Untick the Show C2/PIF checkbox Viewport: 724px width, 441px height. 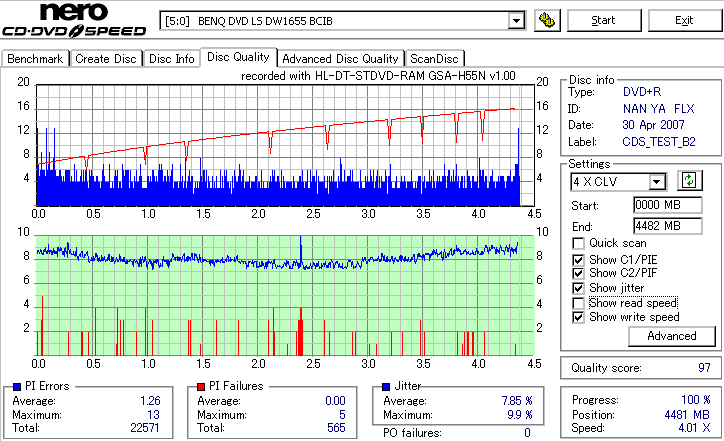[578, 273]
